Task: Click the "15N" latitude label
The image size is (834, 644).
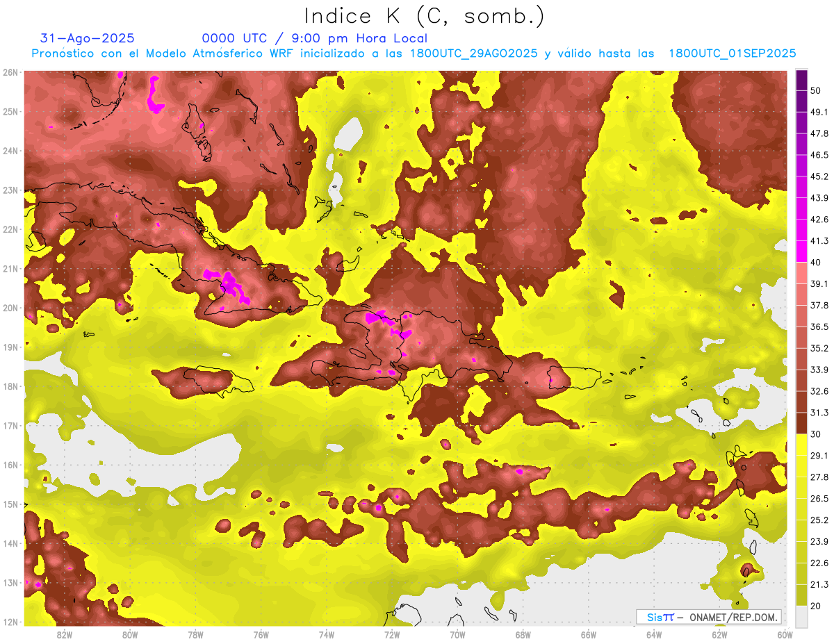Action: (10, 504)
